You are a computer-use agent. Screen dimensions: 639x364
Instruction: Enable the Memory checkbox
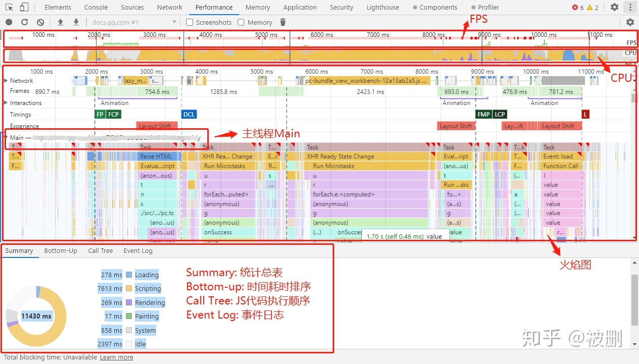(x=241, y=22)
